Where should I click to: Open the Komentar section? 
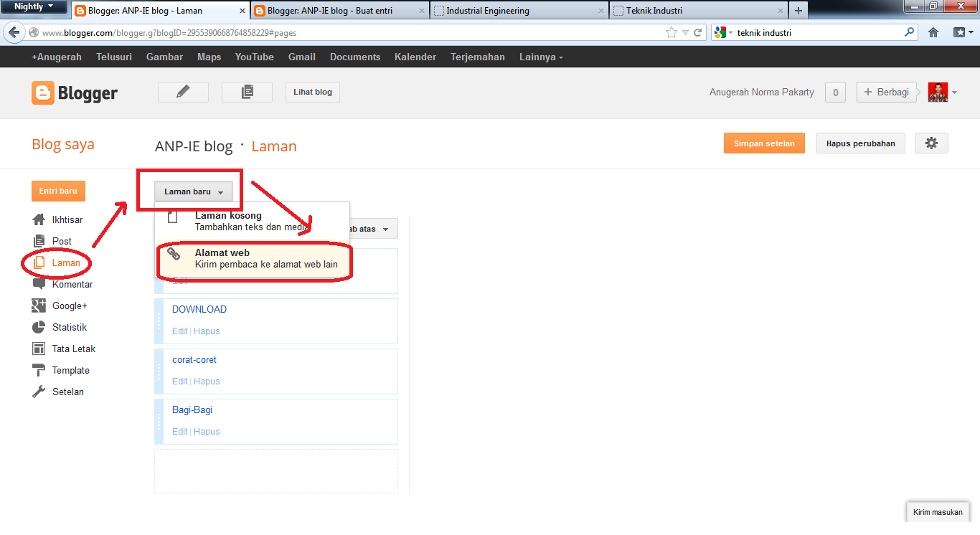click(72, 284)
